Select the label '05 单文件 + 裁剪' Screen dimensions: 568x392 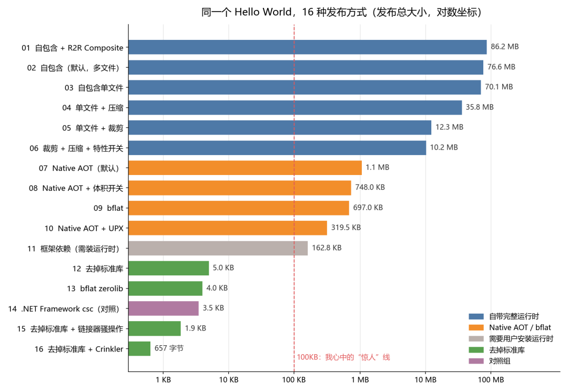pyautogui.click(x=93, y=128)
